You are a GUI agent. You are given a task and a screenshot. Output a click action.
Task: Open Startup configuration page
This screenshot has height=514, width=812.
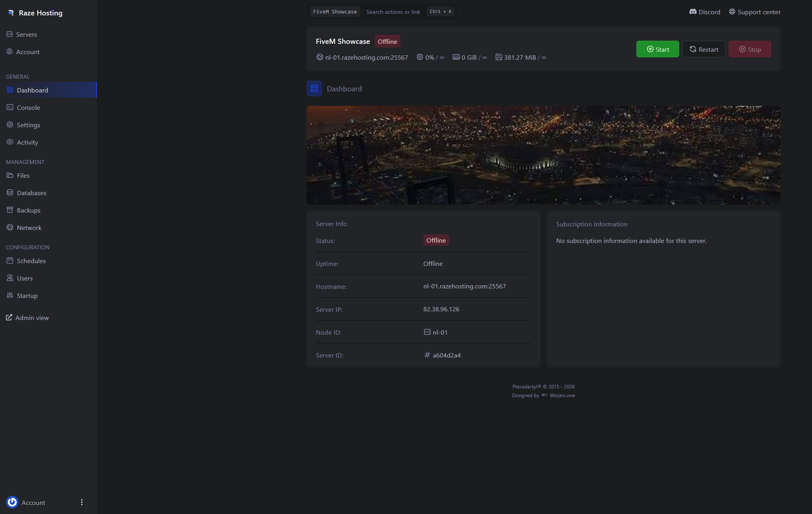tap(48, 296)
